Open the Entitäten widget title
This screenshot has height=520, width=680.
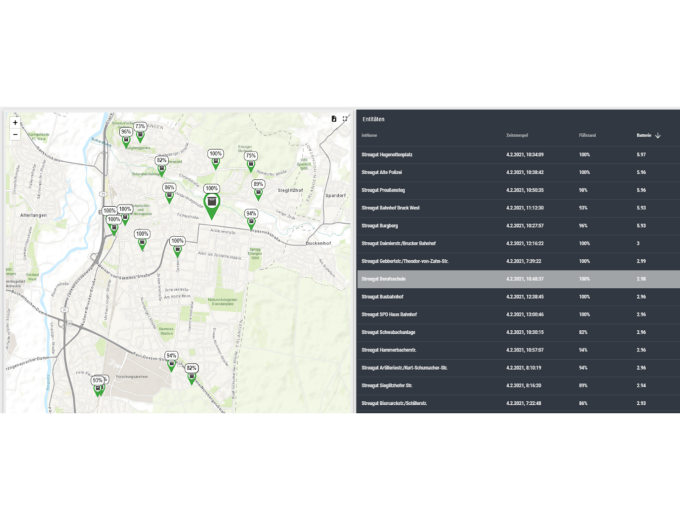pos(373,119)
